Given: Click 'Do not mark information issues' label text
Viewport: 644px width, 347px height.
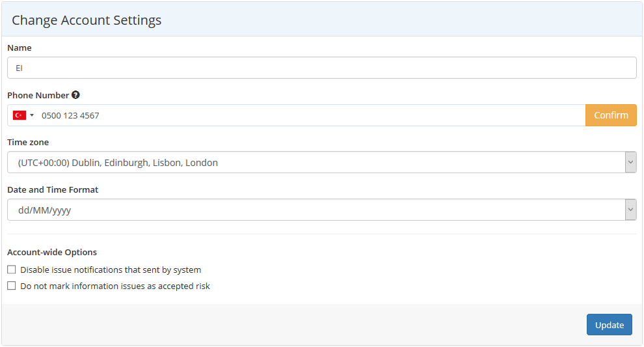Looking at the screenshot, I should (115, 286).
